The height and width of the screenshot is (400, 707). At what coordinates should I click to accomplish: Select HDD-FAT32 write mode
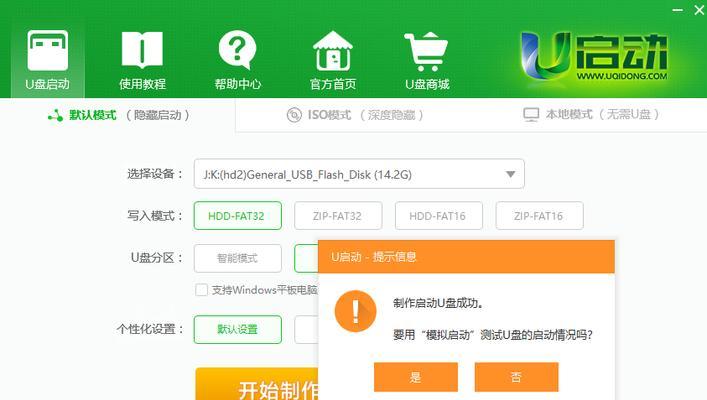pyautogui.click(x=238, y=216)
